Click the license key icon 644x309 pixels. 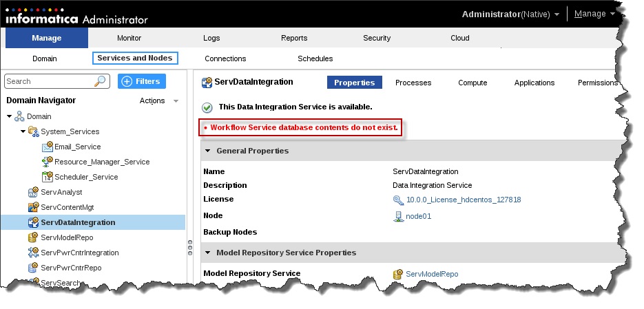398,200
